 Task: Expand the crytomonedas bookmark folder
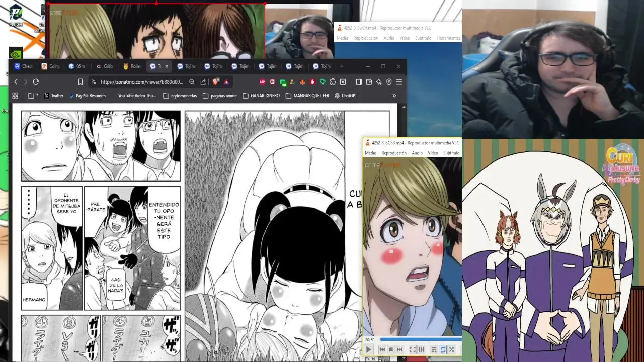tap(180, 96)
